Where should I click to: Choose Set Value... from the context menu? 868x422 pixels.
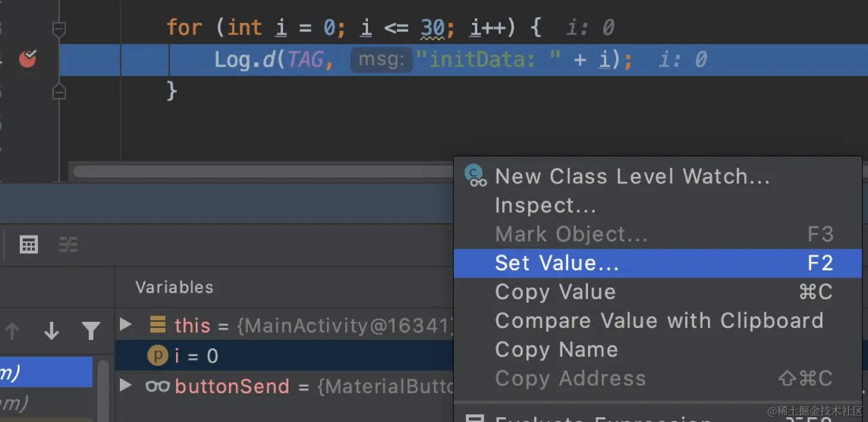point(557,263)
